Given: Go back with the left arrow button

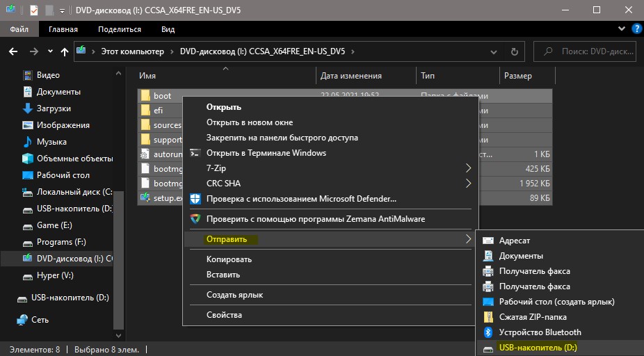Looking at the screenshot, I should tap(13, 51).
